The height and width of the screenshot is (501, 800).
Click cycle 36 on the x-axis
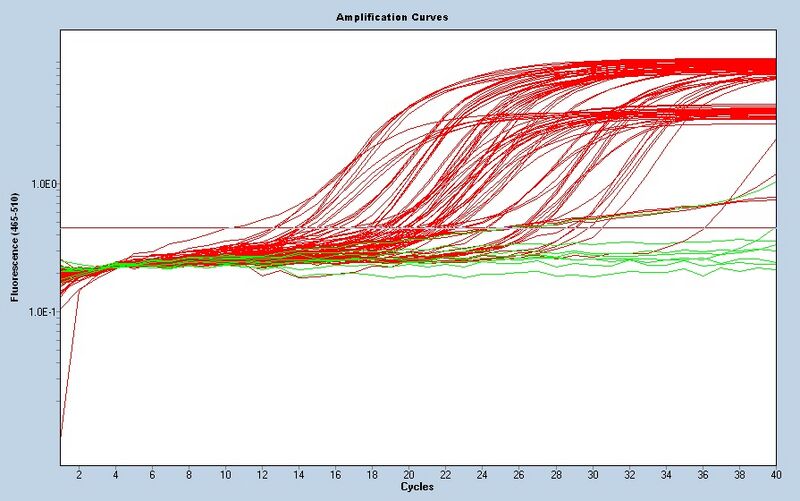point(702,476)
